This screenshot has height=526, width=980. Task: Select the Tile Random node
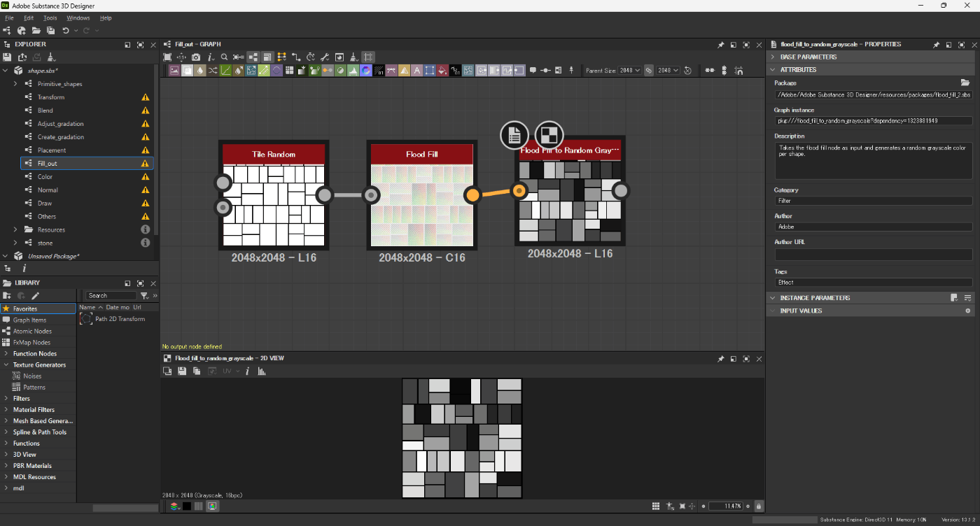pyautogui.click(x=274, y=194)
